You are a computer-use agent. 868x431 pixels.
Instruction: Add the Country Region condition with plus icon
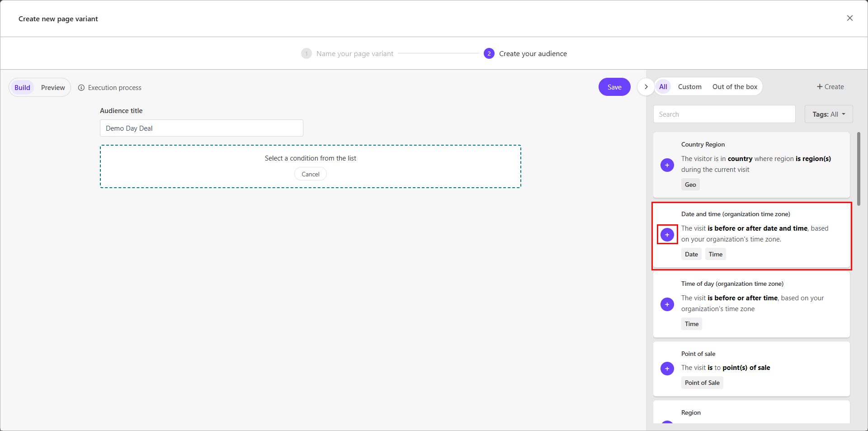coord(667,165)
